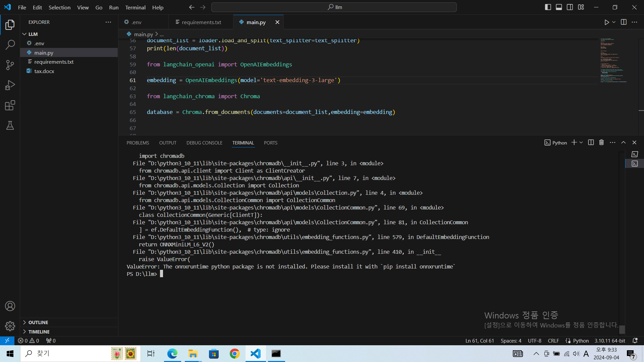Viewport: 644px width, 362px height.
Task: Open terminal panel more actions ellipsis
Action: (612, 142)
